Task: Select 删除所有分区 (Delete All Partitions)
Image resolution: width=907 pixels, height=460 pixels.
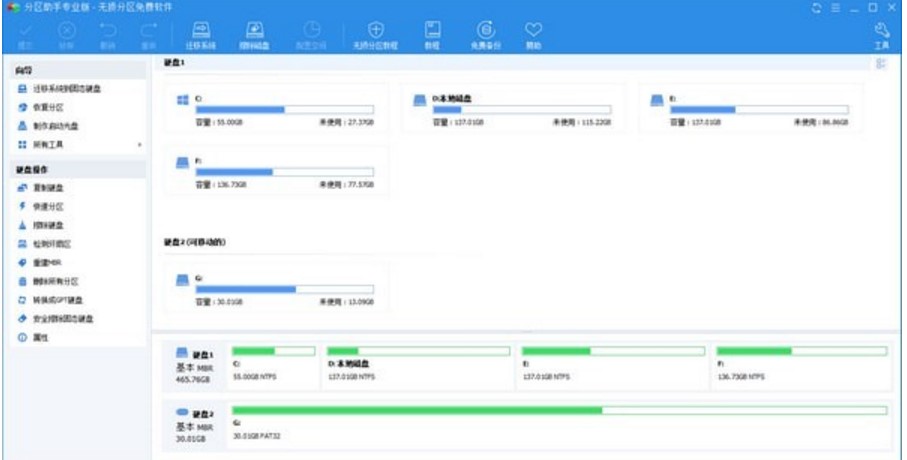Action: [x=47, y=281]
